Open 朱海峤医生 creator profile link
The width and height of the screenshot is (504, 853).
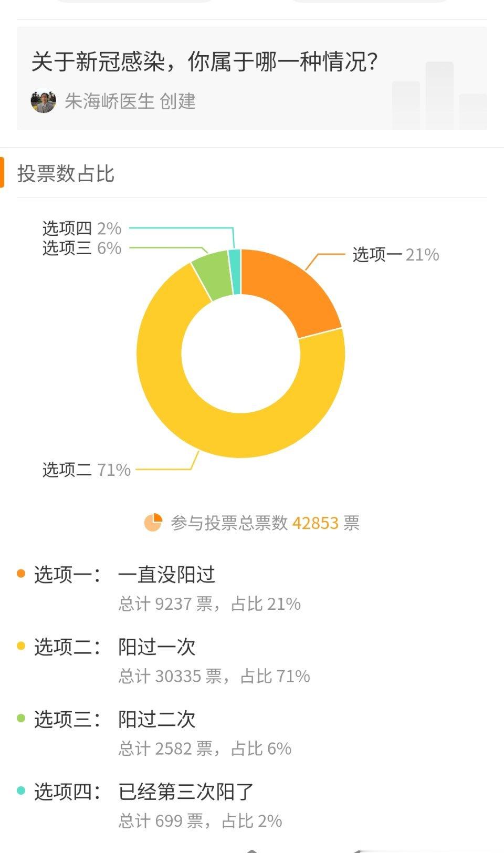130,101
